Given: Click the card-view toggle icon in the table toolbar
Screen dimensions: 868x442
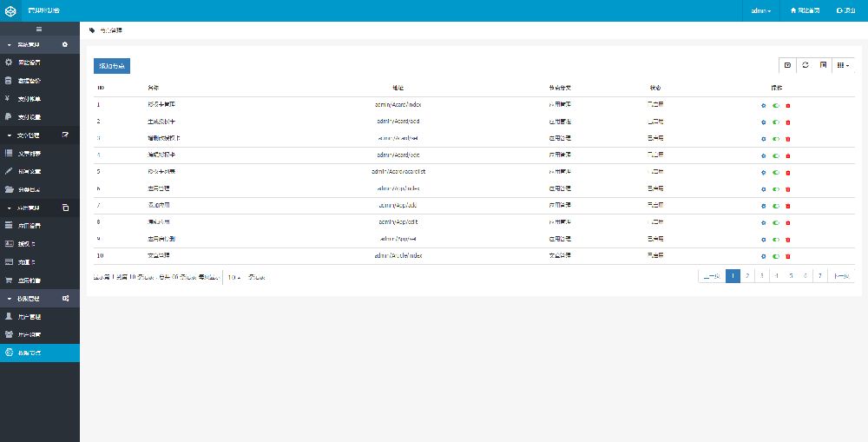Looking at the screenshot, I should [823, 65].
